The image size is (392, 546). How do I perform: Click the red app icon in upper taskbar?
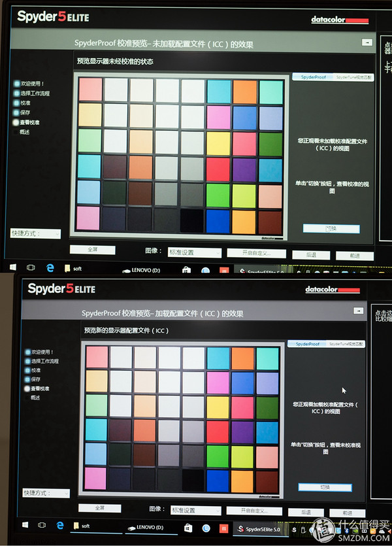224,270
